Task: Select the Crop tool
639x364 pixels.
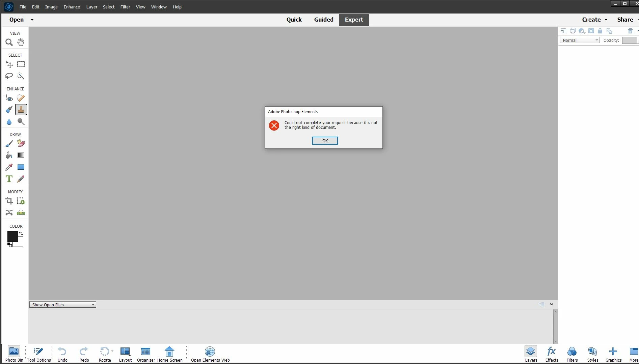Action: pyautogui.click(x=9, y=201)
